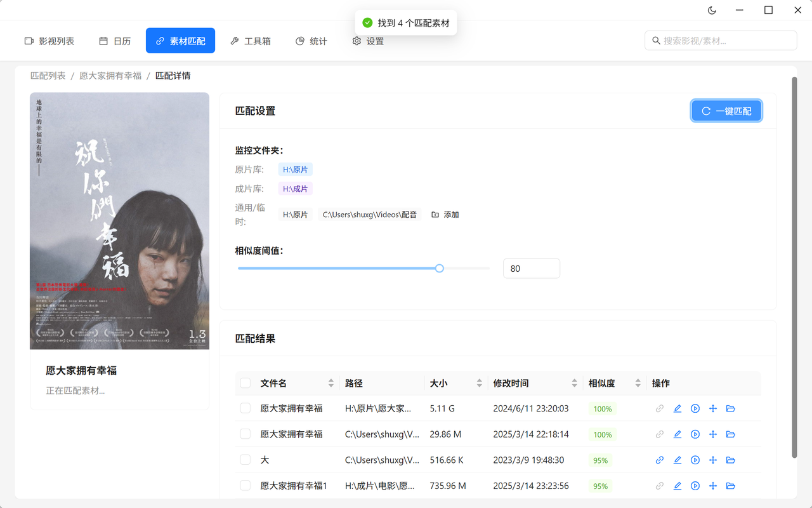This screenshot has height=508, width=812.
Task: Click the move arrows icon in the 735.96 M row
Action: pos(713,486)
